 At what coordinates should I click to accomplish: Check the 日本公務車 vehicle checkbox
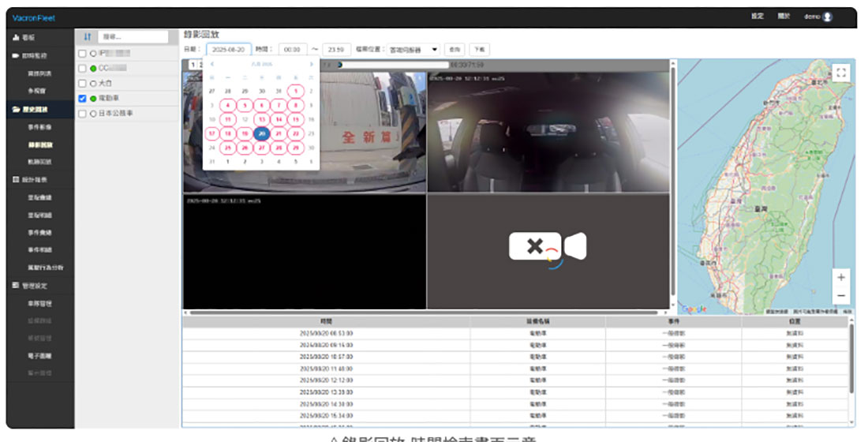[x=82, y=114]
